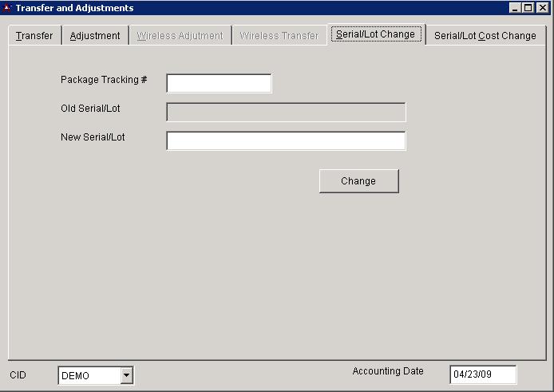Click the Accounting Date field
The height and width of the screenshot is (392, 554).
click(483, 375)
